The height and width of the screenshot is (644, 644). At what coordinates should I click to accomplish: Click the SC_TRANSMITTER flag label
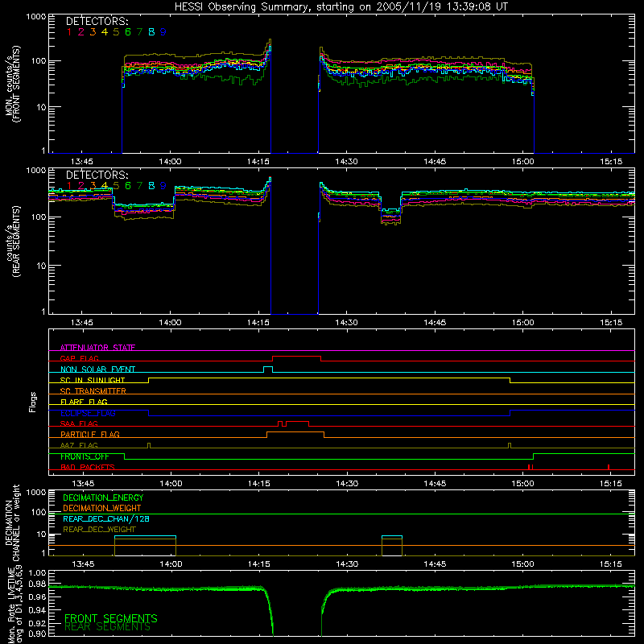(93, 391)
